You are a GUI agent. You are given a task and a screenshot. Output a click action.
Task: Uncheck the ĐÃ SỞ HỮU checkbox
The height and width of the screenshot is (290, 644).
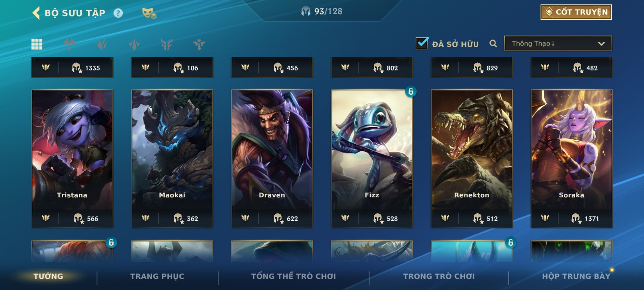click(x=422, y=43)
